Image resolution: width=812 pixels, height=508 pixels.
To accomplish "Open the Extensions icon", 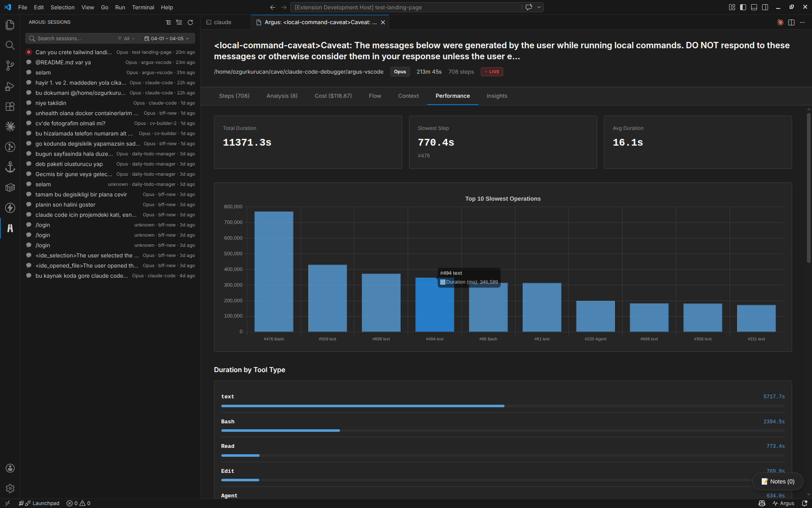I will pos(10,106).
